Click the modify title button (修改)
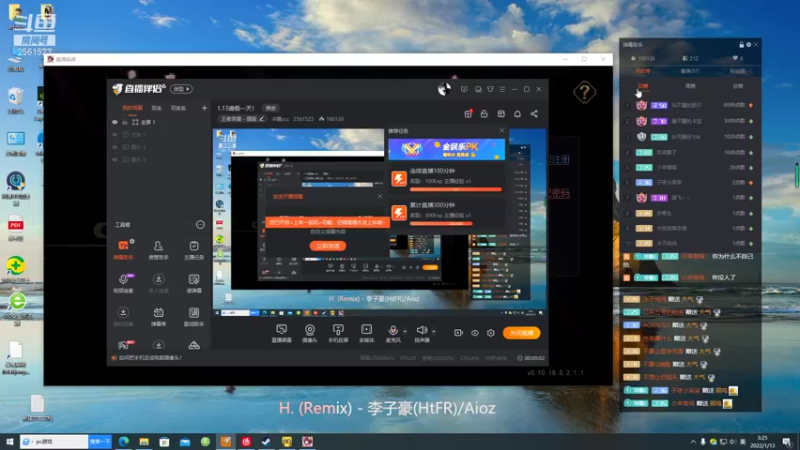The height and width of the screenshot is (450, 800). (x=270, y=108)
